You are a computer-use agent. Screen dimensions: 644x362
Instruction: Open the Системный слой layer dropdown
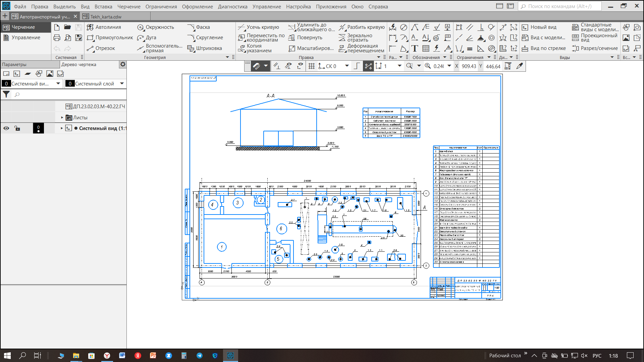(x=122, y=83)
